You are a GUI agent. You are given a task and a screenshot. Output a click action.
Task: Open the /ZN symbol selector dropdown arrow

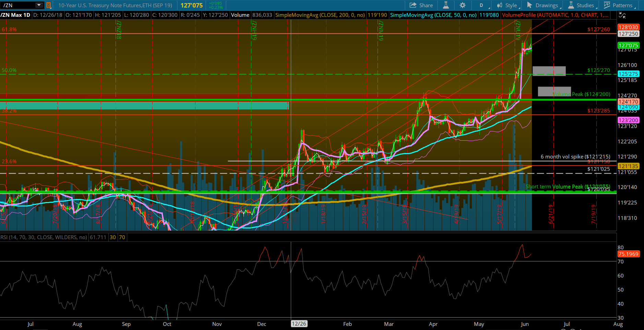tap(39, 5)
